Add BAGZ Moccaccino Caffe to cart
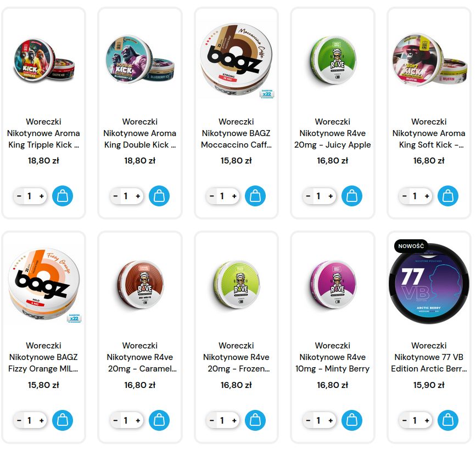Screen dimensions: 476x450 [255, 196]
